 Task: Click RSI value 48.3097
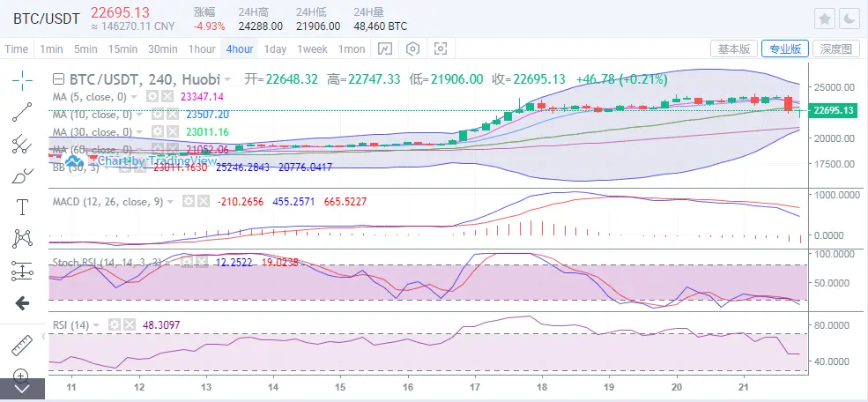click(x=161, y=324)
